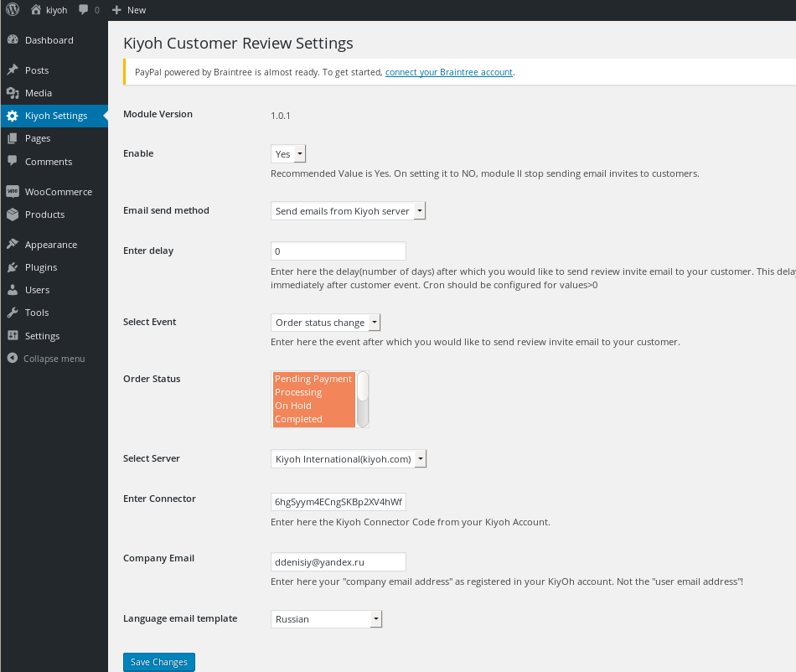
Task: Open the Dashboard menu
Action: click(54, 40)
